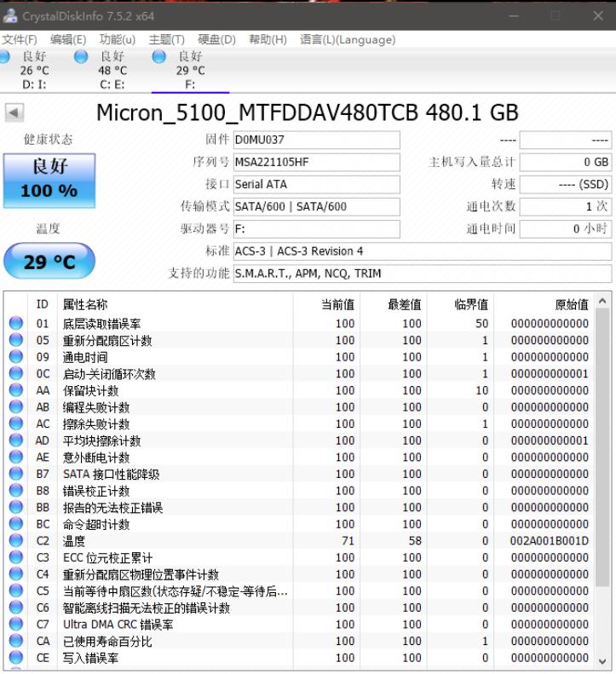The width and height of the screenshot is (616, 674).
Task: Click the SMART list vertical scrollbar thumb
Action: [602, 447]
